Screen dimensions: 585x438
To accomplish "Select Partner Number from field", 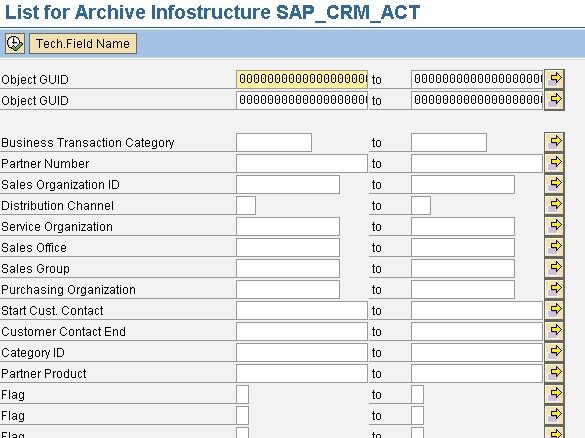I will (302, 163).
